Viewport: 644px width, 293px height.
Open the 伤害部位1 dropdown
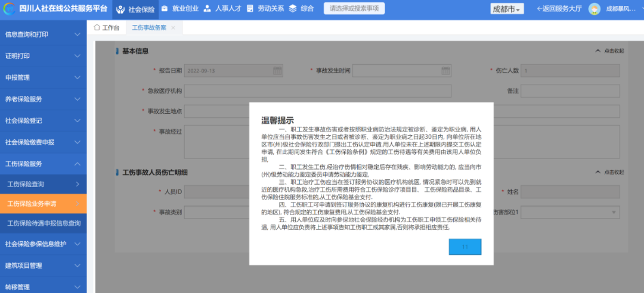(x=570, y=212)
